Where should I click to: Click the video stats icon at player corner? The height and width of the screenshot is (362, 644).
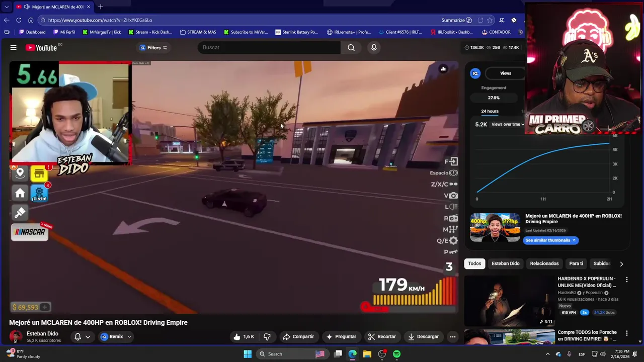443,69
